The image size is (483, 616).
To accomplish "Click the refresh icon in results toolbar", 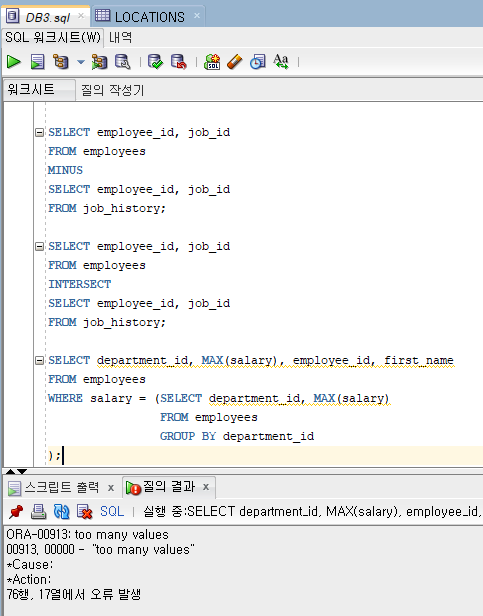I will (62, 512).
